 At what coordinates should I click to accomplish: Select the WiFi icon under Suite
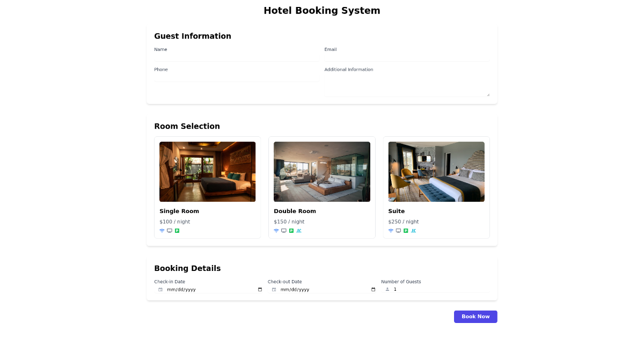point(391,231)
